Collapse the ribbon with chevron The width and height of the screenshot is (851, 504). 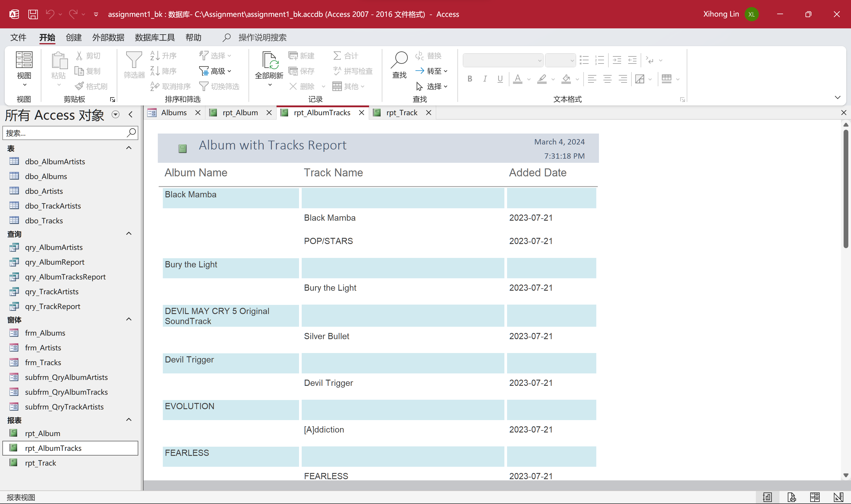click(837, 97)
